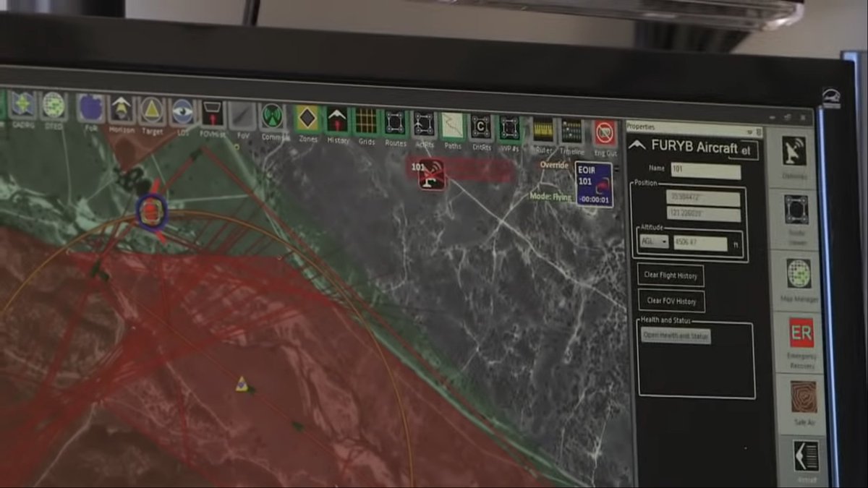Open the Aircraft sidebar panel
Screen dimensions: 868x488
pyautogui.click(x=806, y=456)
